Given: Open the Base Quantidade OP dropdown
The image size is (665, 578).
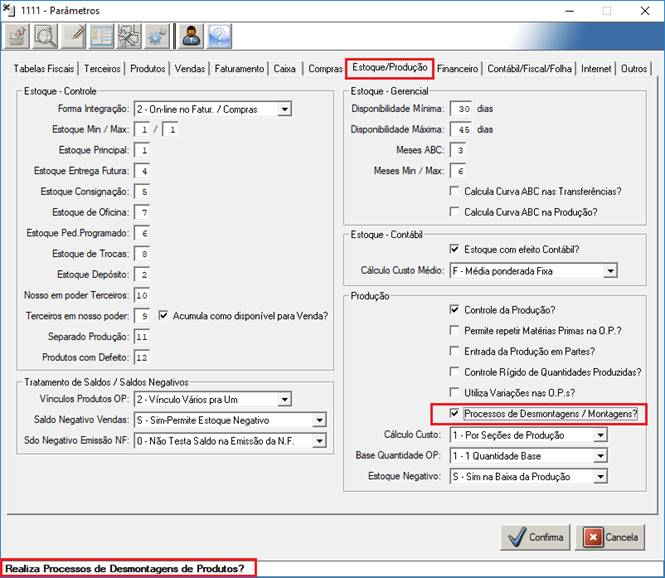Looking at the screenshot, I should pos(601,456).
